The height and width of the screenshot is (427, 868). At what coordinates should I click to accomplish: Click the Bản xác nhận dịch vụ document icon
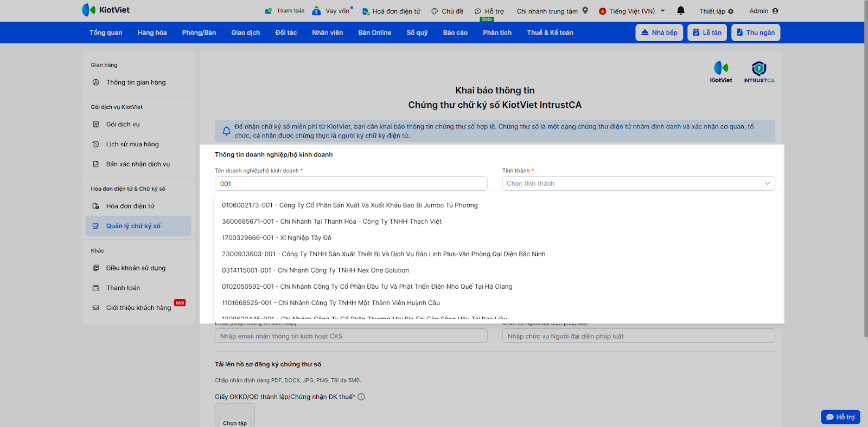(x=96, y=164)
